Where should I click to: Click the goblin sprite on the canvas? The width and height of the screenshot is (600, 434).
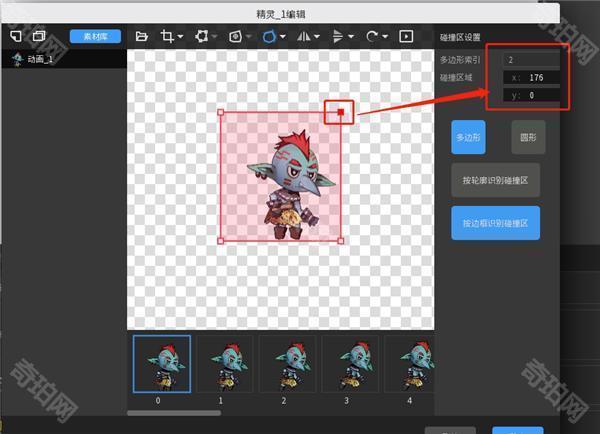(291, 185)
